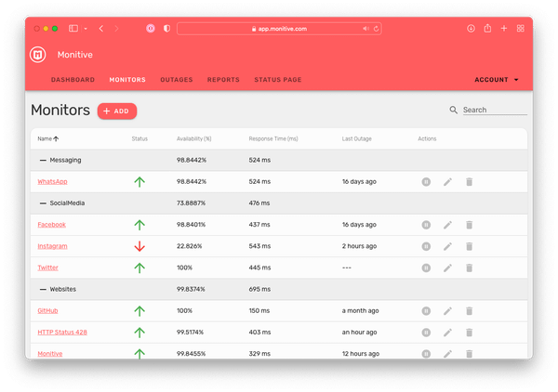Open the HTTP Status 428 link
The height and width of the screenshot is (392, 558).
click(62, 333)
